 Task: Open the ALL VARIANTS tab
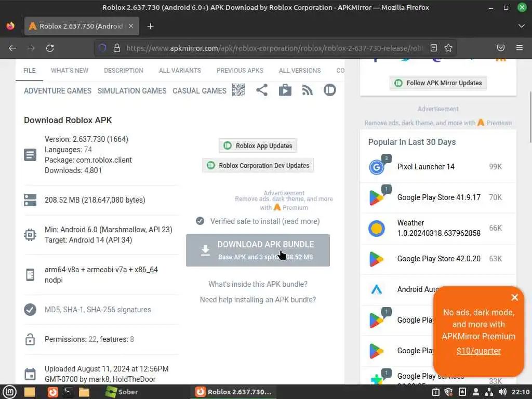tap(180, 71)
